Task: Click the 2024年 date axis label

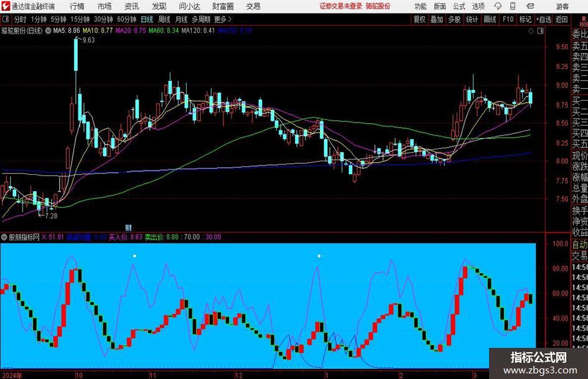Action: click(12, 375)
